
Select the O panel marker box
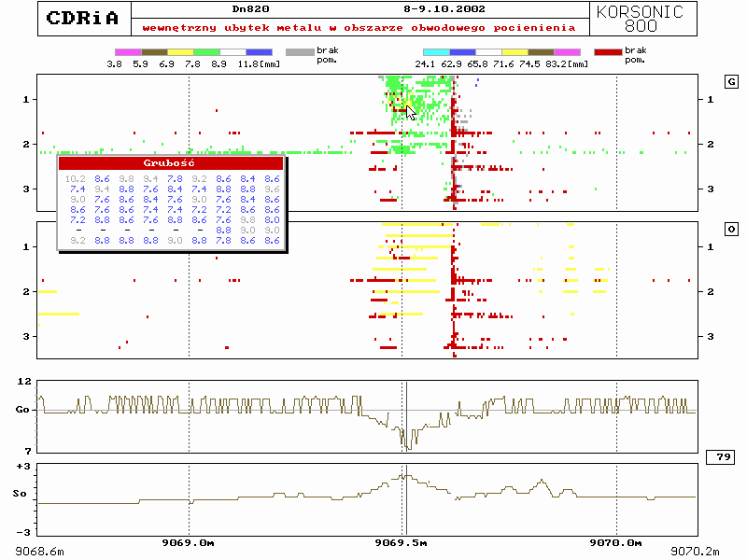coord(731,229)
